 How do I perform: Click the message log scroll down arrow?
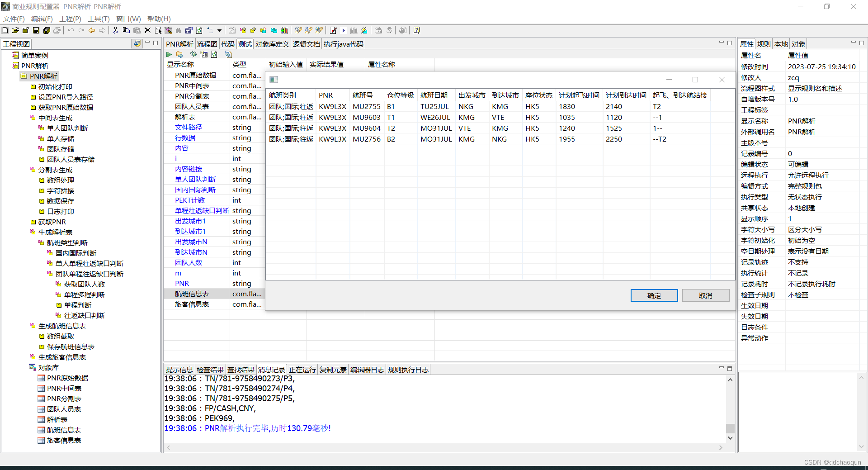pos(730,438)
